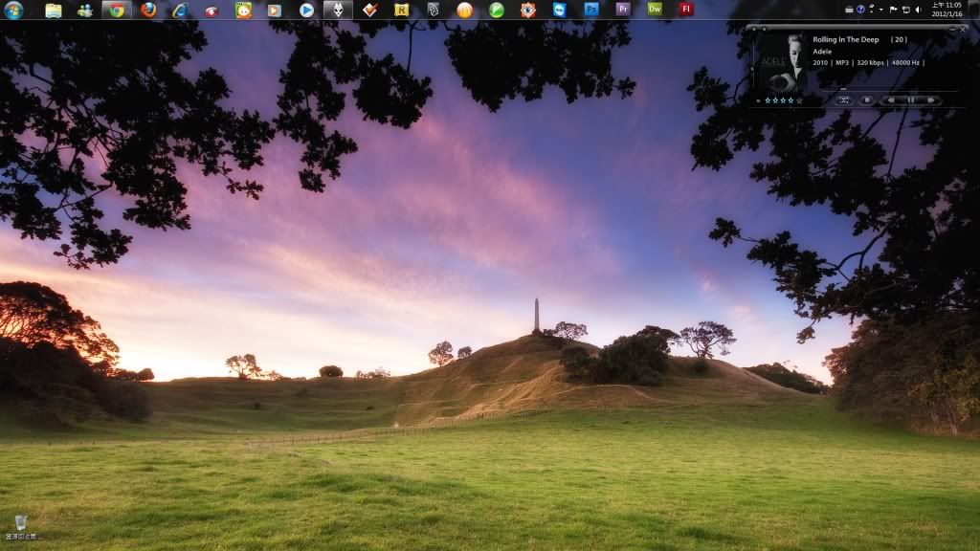Go back to the previous track

pyautogui.click(x=891, y=99)
